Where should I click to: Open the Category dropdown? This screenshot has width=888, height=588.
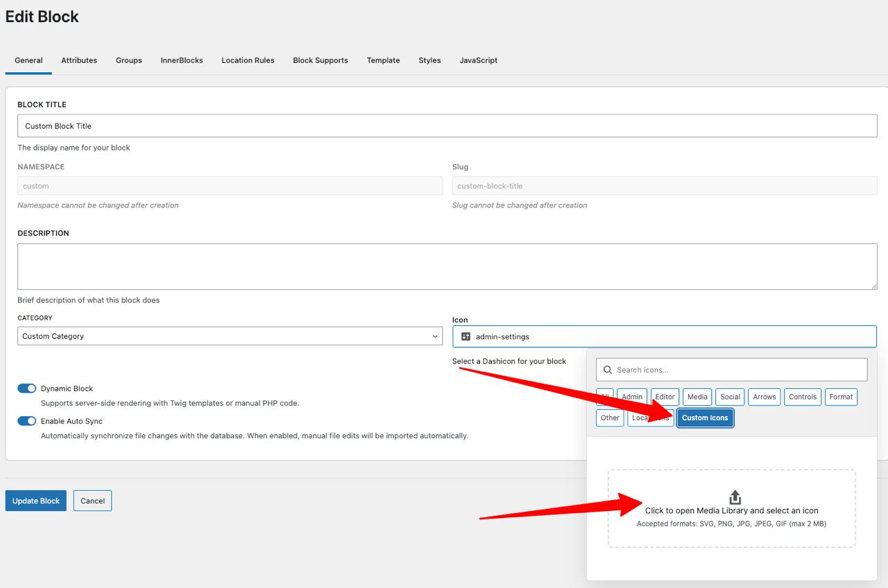click(230, 336)
